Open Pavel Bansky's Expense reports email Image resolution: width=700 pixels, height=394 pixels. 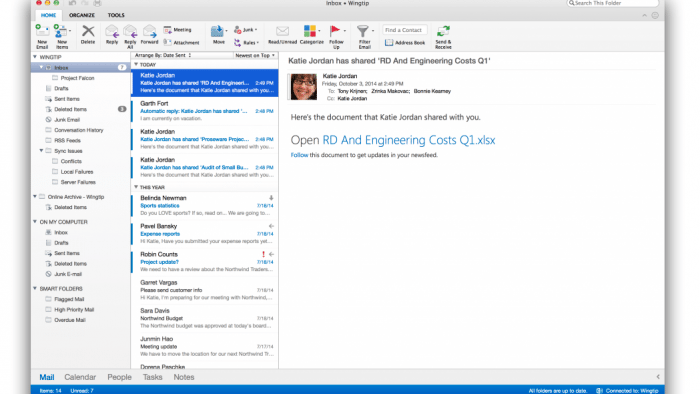pyautogui.click(x=205, y=233)
